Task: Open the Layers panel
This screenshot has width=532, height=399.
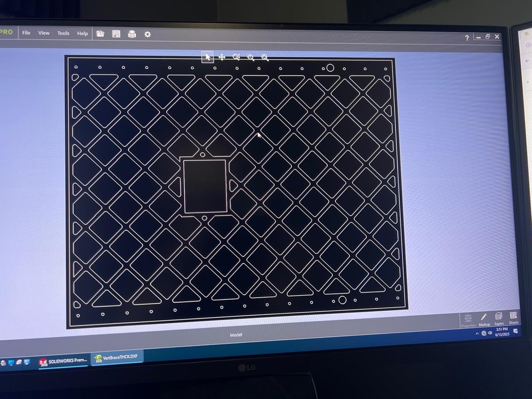Action: [x=499, y=319]
